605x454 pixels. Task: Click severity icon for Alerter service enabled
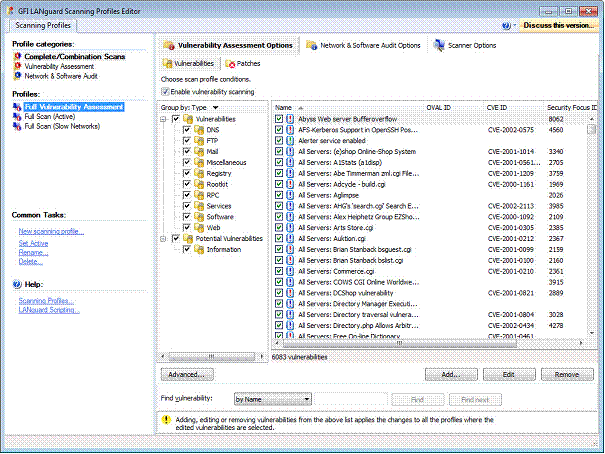coord(290,140)
